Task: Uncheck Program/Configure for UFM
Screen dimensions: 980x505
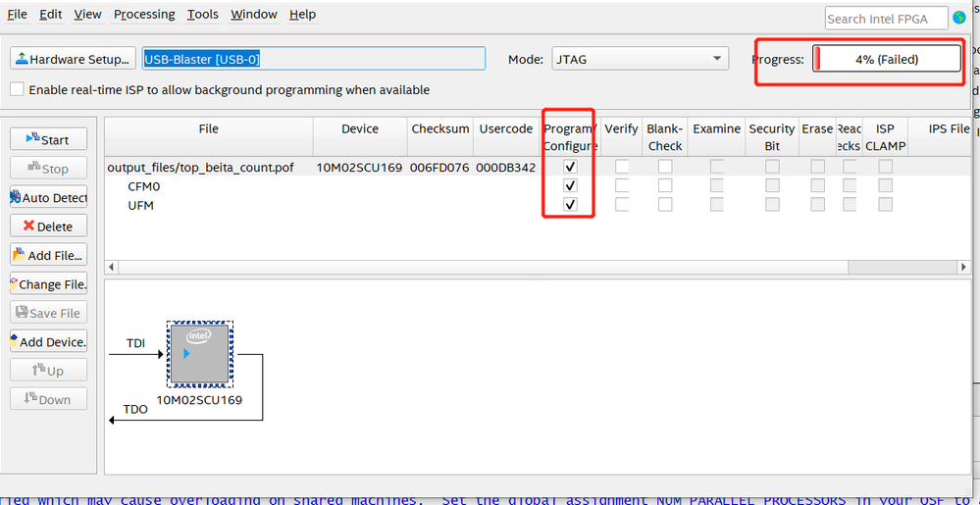Action: [570, 204]
